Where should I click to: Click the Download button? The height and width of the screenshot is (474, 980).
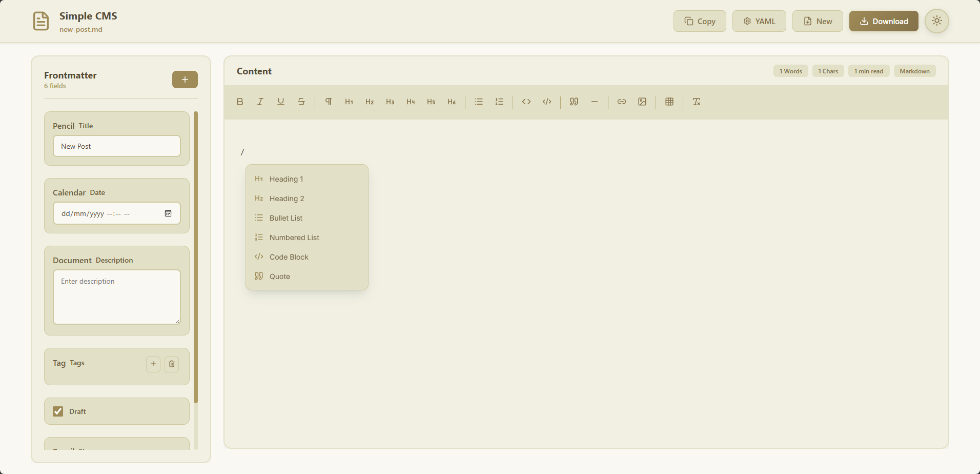883,21
